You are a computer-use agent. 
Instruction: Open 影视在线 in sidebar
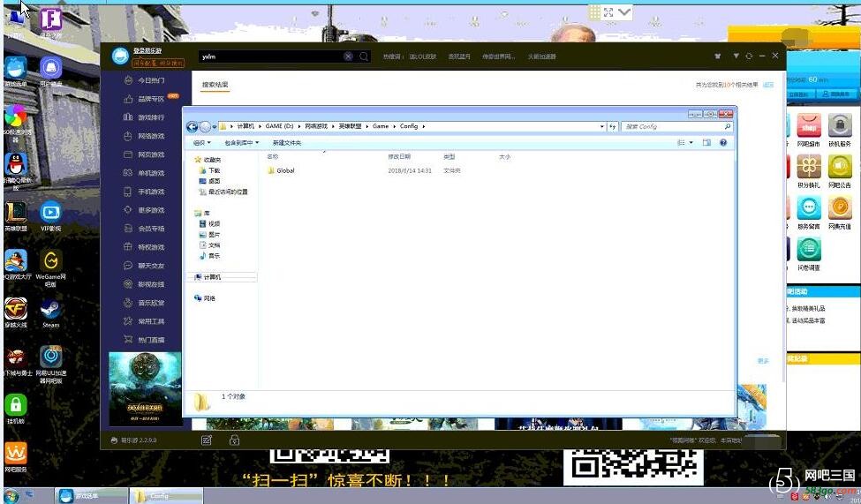point(145,284)
